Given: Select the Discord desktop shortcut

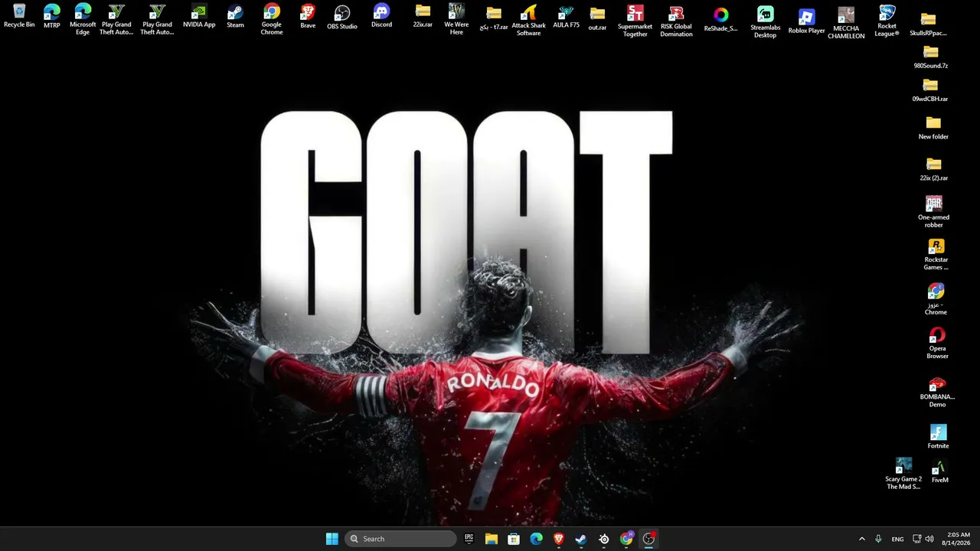Looking at the screenshot, I should point(381,16).
